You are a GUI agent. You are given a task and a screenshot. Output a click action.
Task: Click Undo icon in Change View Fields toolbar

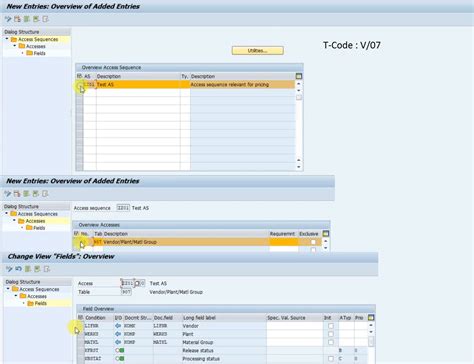[x=18, y=269]
